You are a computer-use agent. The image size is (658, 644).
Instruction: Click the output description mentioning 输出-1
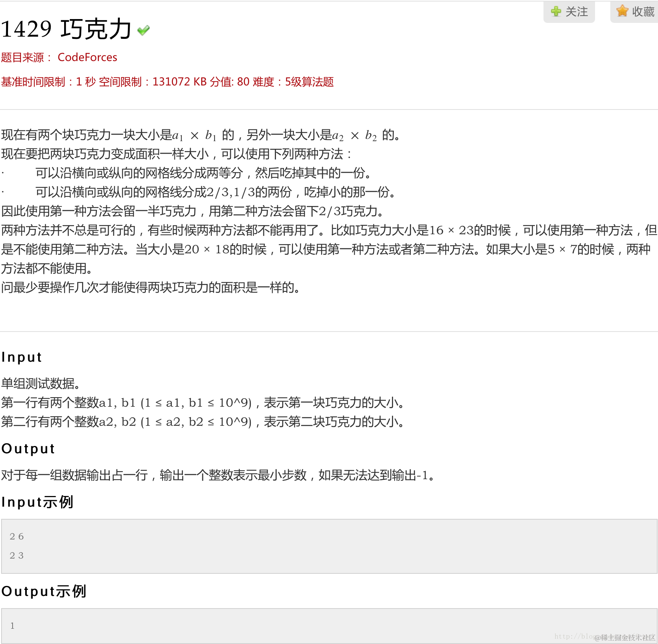(x=218, y=475)
